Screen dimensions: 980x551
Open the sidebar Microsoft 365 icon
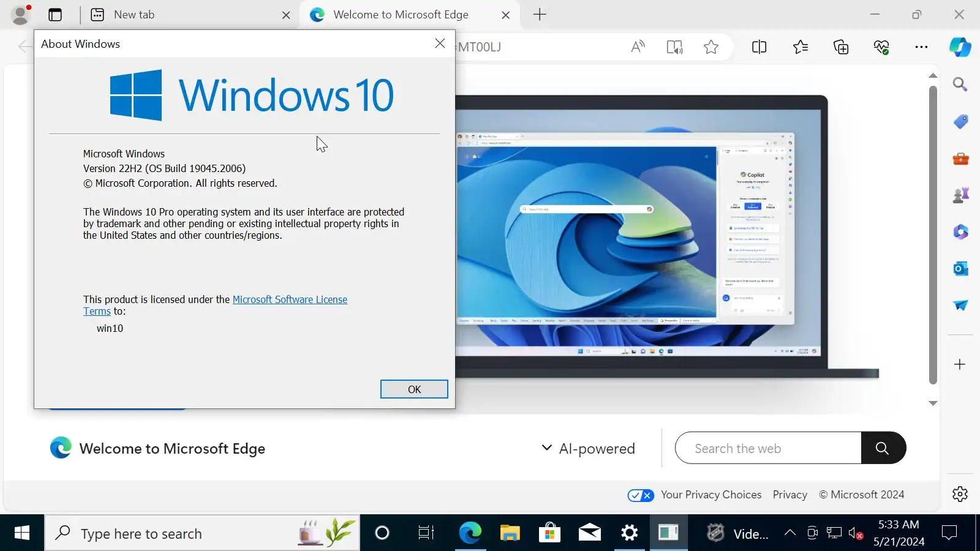960,232
